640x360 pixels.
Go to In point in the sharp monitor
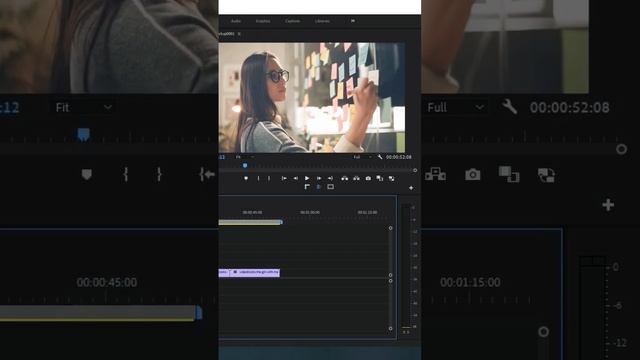284,178
